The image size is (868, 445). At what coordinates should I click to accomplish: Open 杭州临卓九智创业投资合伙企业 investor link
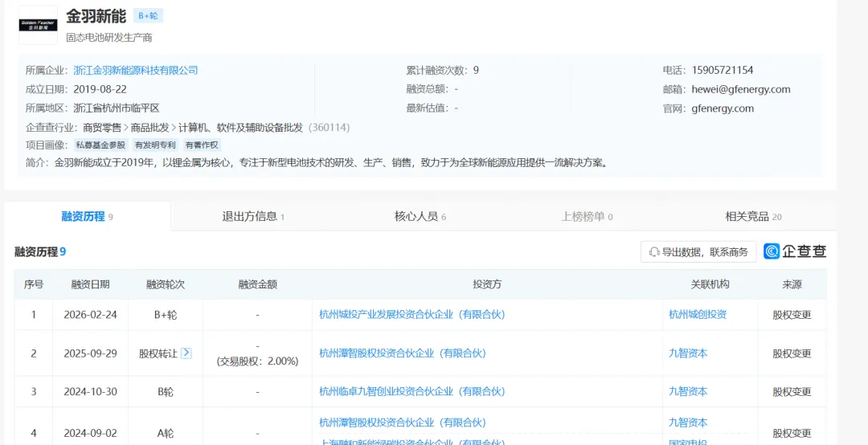(x=411, y=391)
